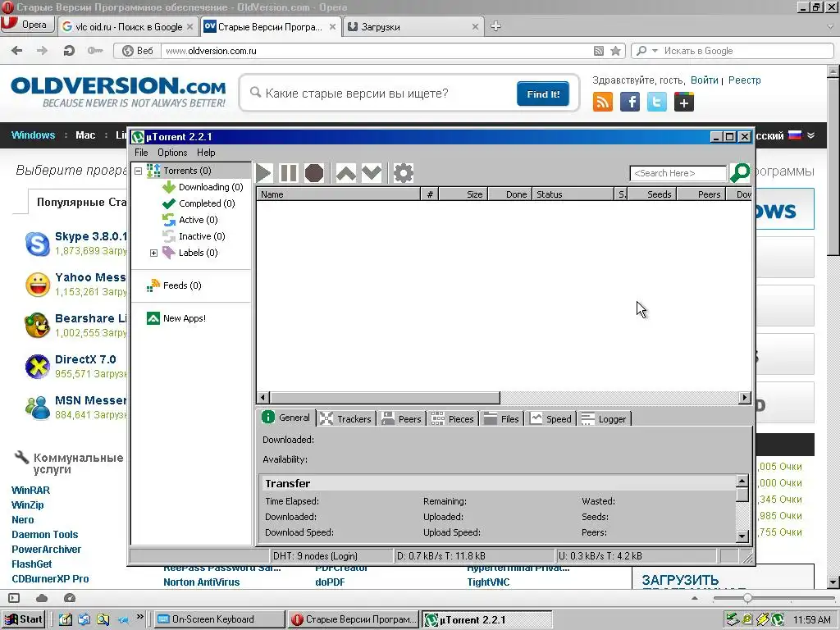Click the Find It! button
840x630 pixels.
coord(543,94)
